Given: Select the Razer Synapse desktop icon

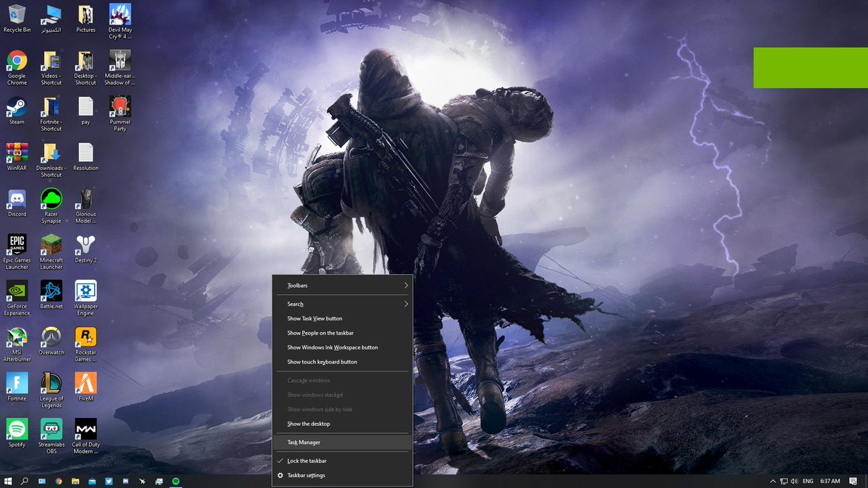Looking at the screenshot, I should pyautogui.click(x=51, y=206).
